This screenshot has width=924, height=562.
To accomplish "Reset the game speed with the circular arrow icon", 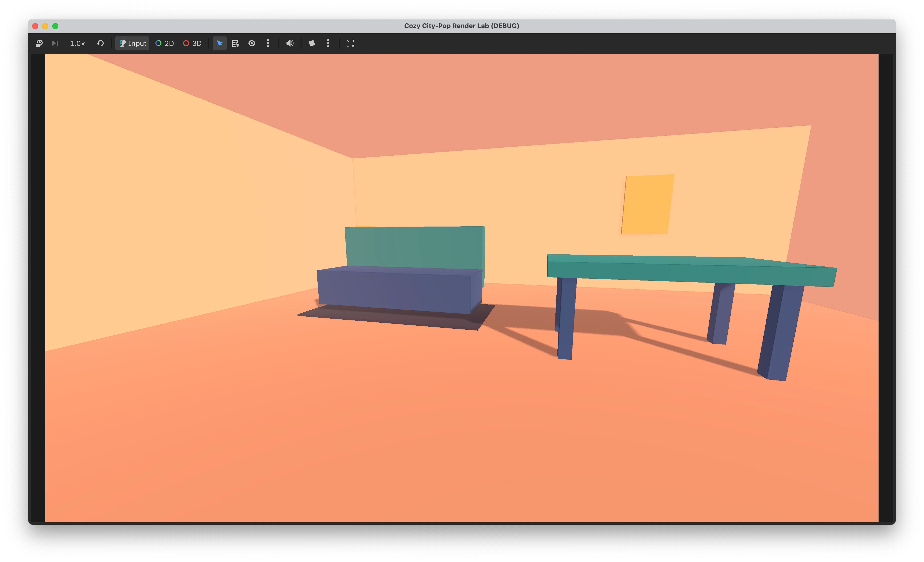I will point(100,43).
